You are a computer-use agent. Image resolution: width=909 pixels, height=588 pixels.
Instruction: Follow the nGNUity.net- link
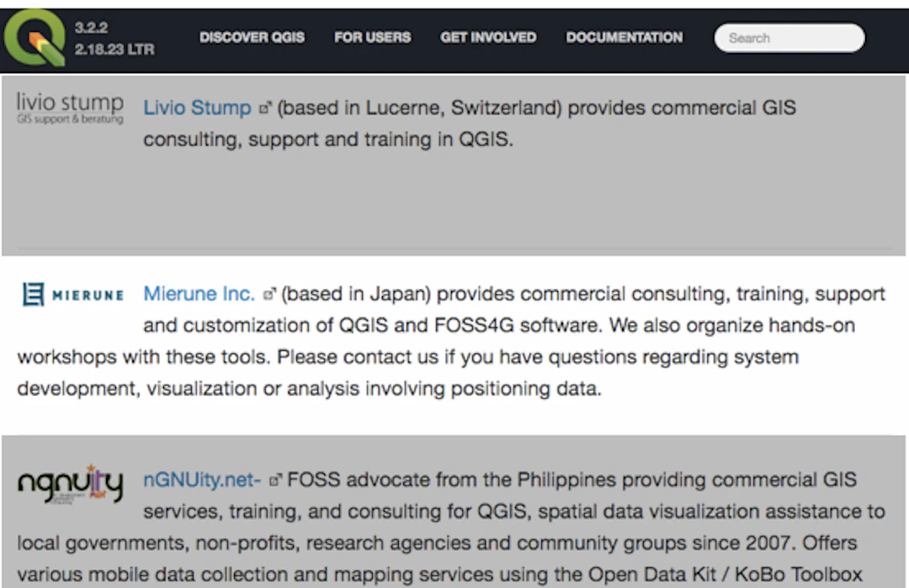(x=202, y=479)
